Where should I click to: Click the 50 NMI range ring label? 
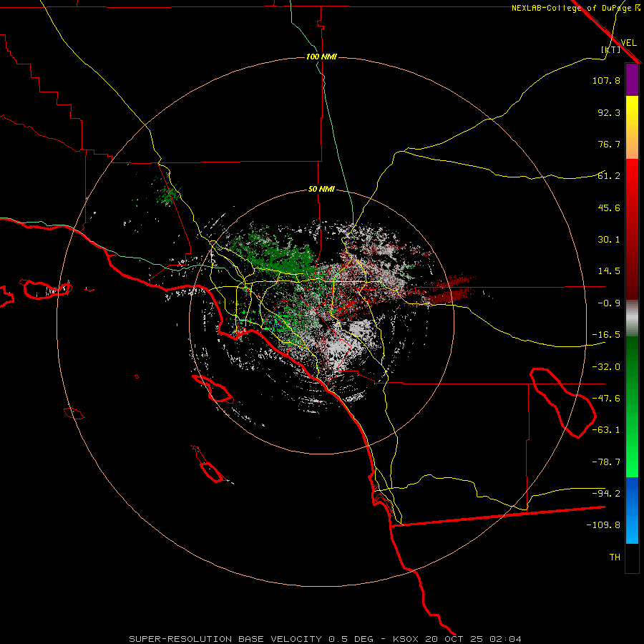321,190
